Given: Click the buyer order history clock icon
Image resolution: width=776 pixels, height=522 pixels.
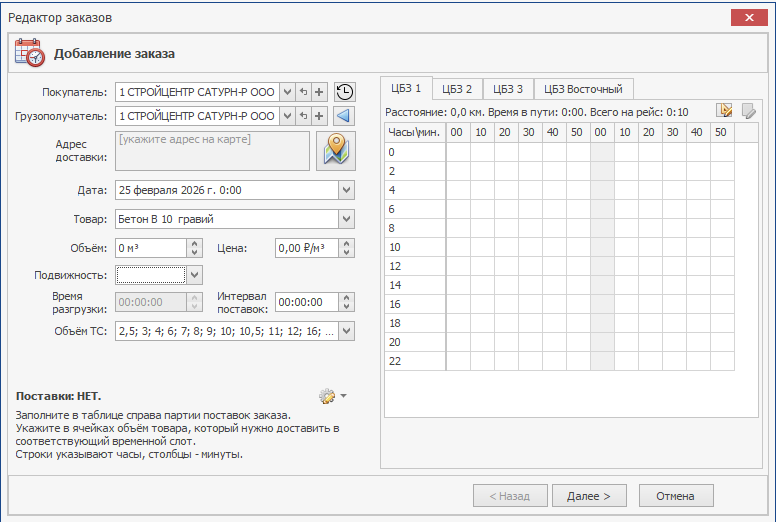Looking at the screenshot, I should 344,92.
